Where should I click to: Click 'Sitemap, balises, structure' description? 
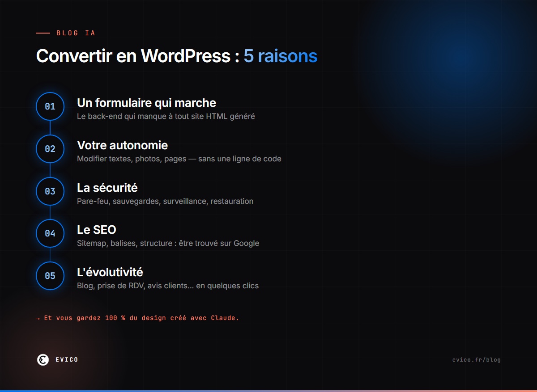click(168, 244)
